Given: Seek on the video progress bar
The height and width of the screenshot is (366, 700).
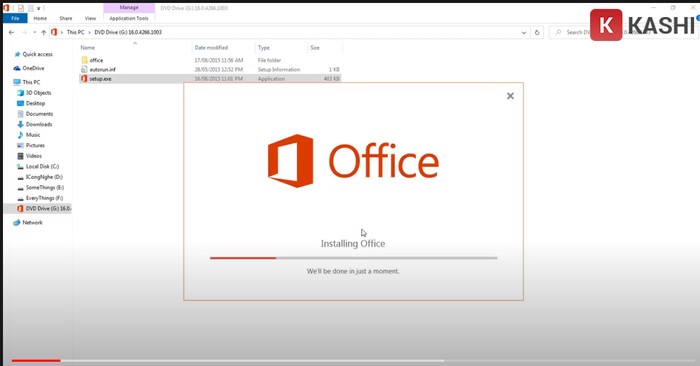Looking at the screenshot, I should point(354,360).
